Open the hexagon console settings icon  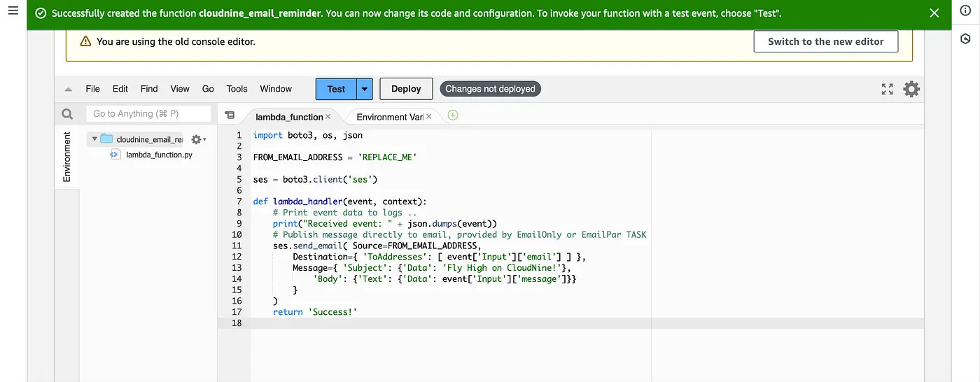(x=965, y=38)
